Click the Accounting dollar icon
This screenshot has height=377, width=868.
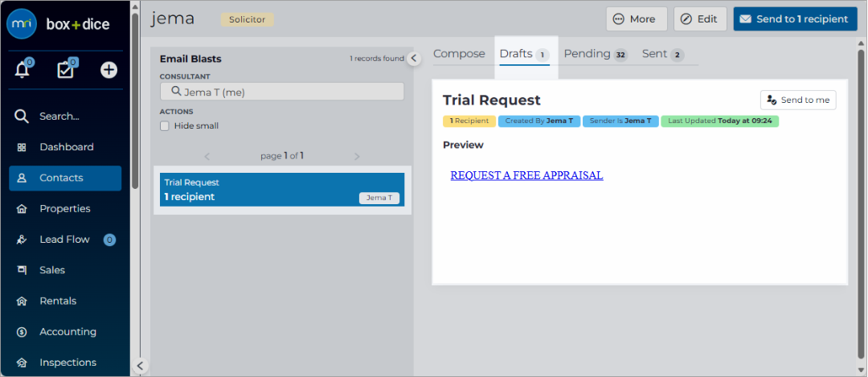pyautogui.click(x=22, y=332)
